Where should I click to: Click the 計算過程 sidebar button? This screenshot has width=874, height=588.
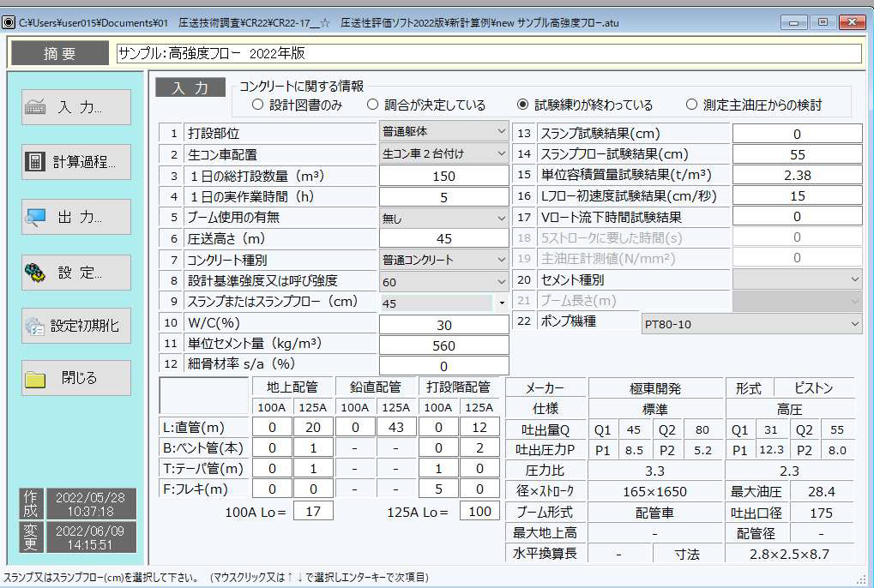[x=76, y=162]
